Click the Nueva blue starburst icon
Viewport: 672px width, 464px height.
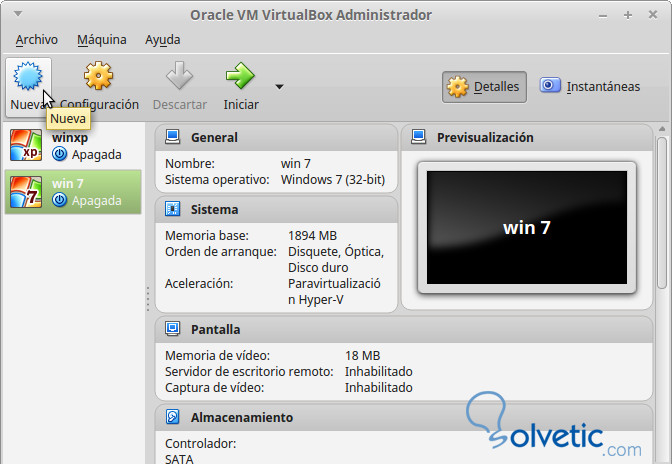click(28, 76)
